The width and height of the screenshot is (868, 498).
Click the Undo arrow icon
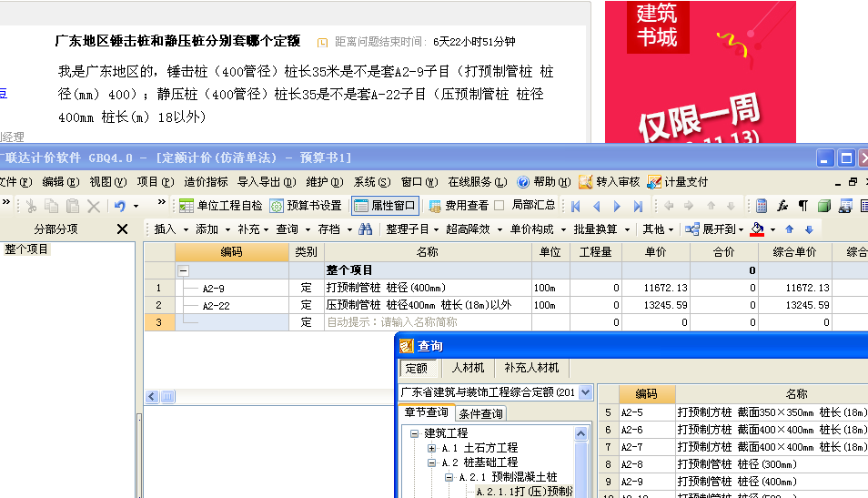pyautogui.click(x=119, y=206)
